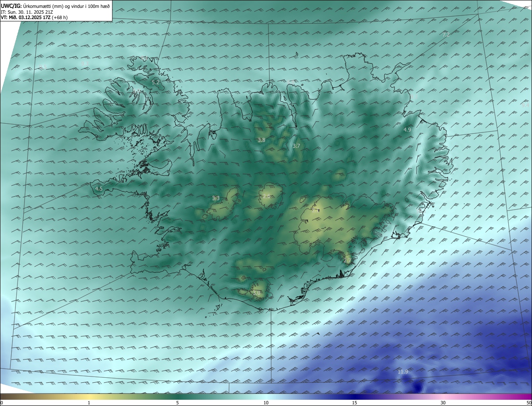The image size is (532, 406).
Task: Click the 9.4 value at the eastern edge
Action: click(x=525, y=105)
